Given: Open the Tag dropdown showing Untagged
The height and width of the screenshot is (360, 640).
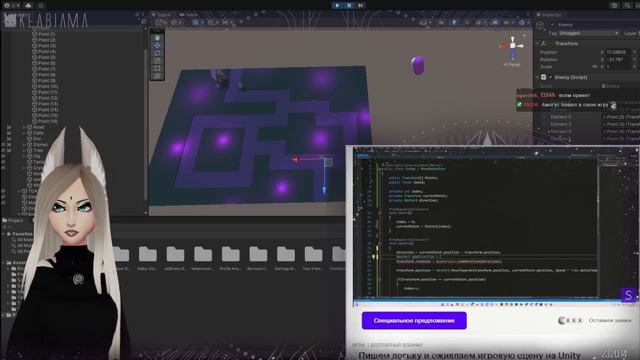Looking at the screenshot, I should 589,33.
